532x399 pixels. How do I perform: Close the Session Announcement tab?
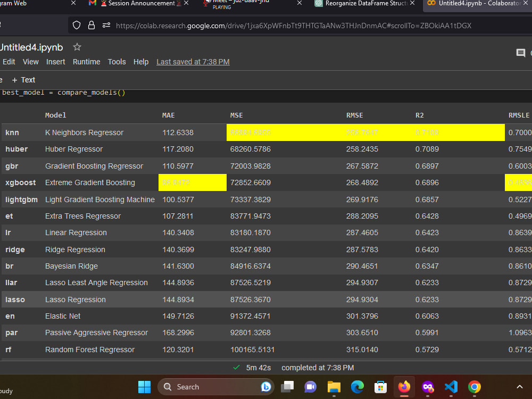186,3
